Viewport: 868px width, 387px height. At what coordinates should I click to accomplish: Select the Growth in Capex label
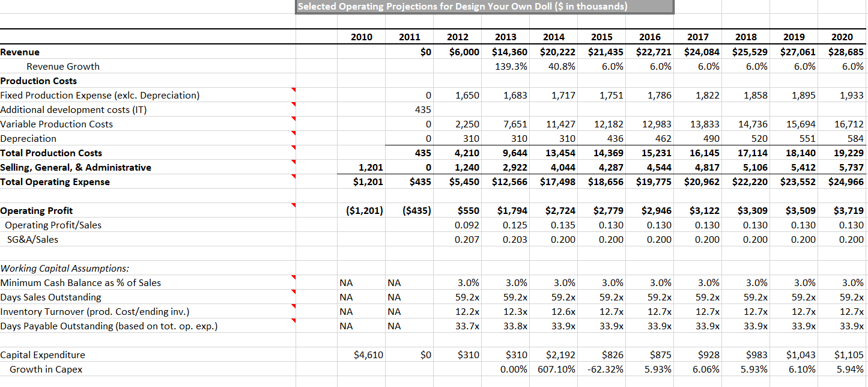point(46,369)
